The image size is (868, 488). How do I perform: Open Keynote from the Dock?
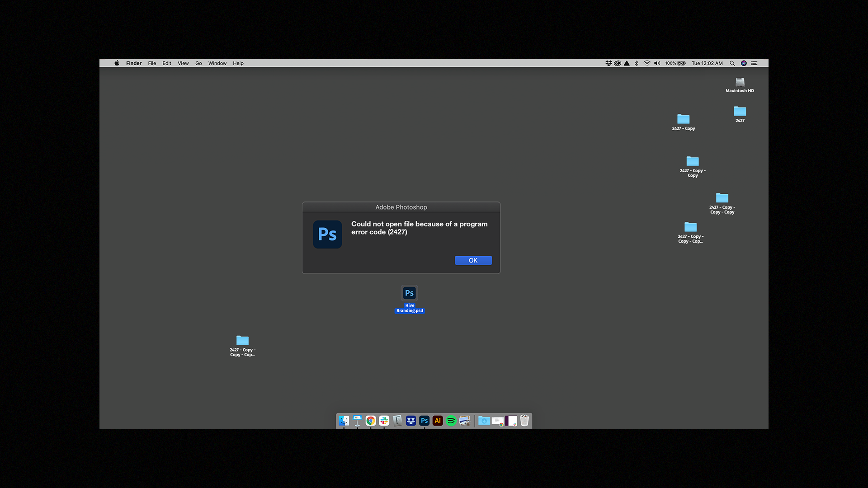tap(357, 421)
